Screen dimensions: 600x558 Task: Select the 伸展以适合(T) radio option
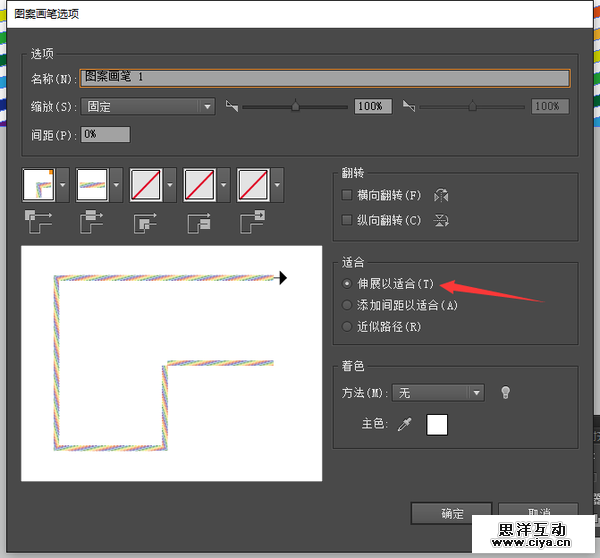pyautogui.click(x=348, y=284)
